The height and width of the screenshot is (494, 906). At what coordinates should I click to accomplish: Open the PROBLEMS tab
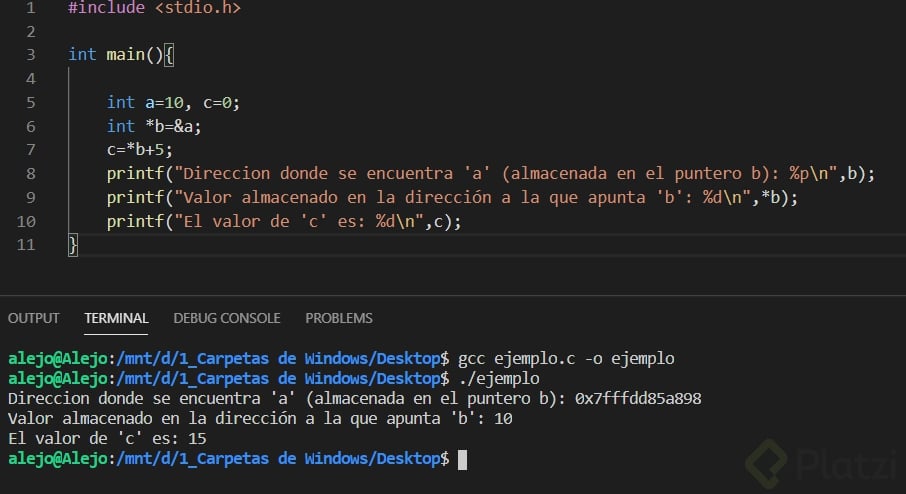coord(339,318)
